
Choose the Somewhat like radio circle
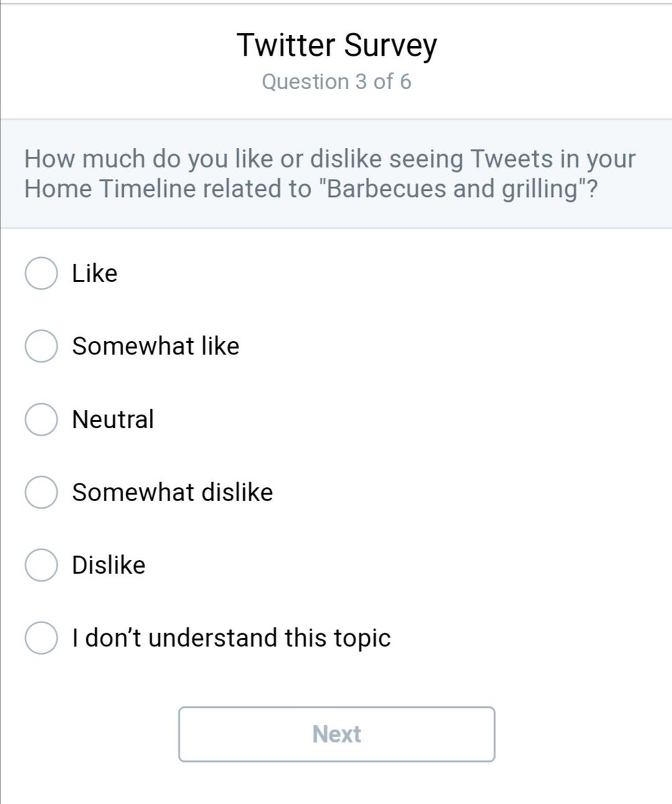point(40,346)
